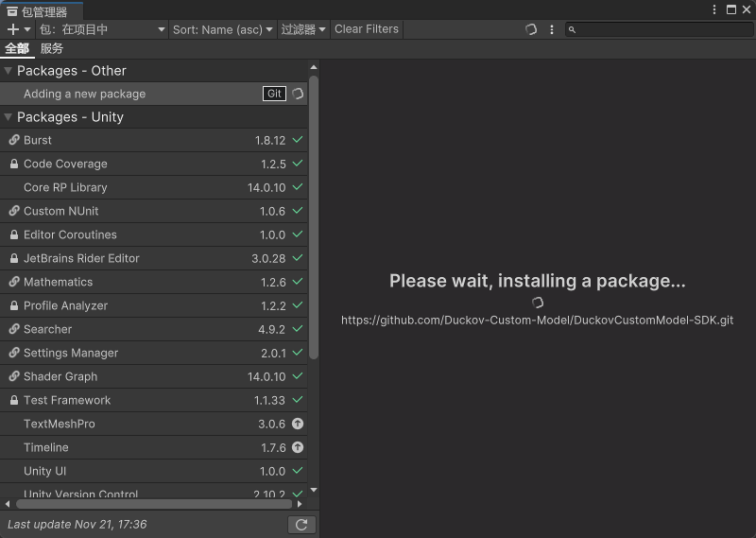Viewport: 756px width, 538px height.
Task: Open the 过滤器 filter dropdown
Action: pyautogui.click(x=302, y=29)
